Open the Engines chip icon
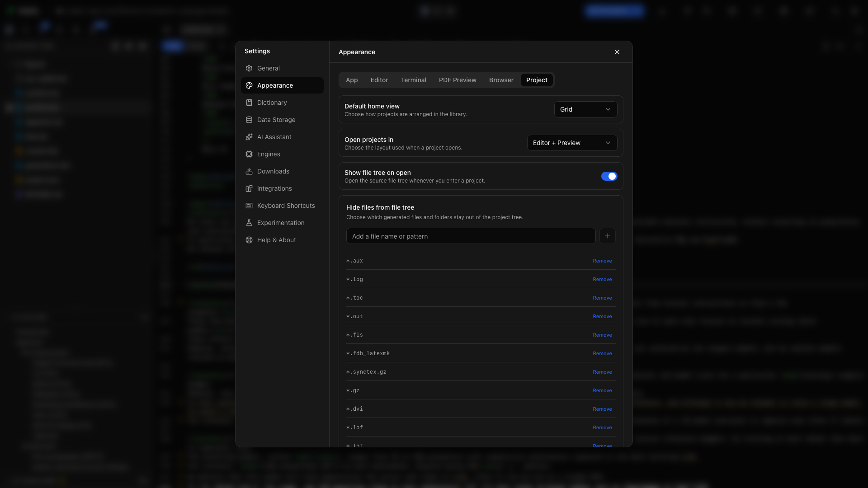Image resolution: width=868 pixels, height=488 pixels. (x=249, y=154)
